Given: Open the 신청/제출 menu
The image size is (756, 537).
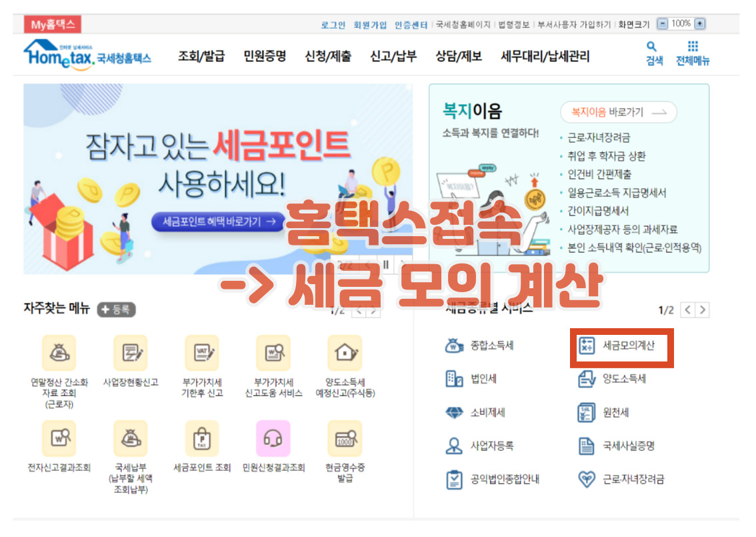Looking at the screenshot, I should 328,57.
